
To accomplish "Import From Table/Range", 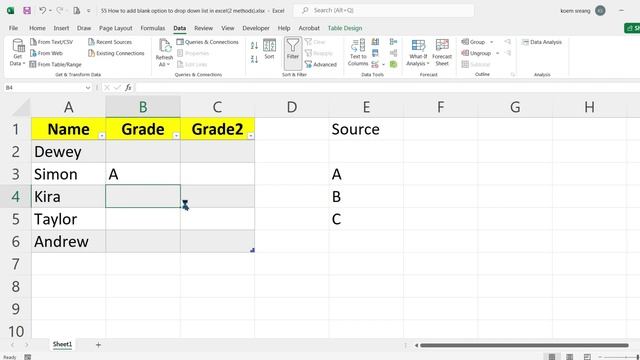I will point(56,64).
